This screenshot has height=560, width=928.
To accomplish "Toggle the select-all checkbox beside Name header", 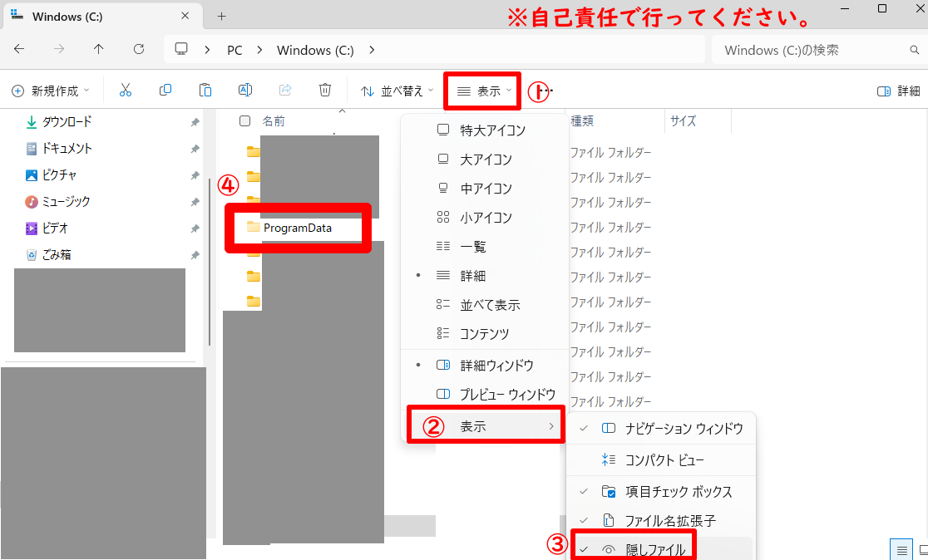I will click(244, 121).
